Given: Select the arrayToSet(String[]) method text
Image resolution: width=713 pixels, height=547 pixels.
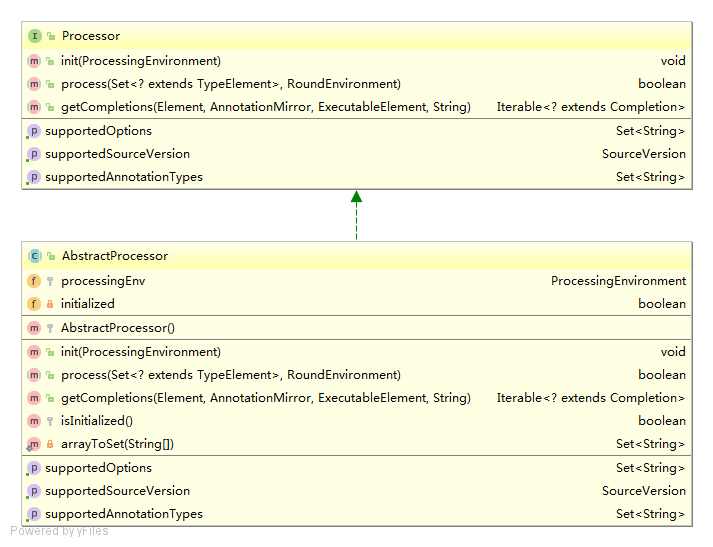Looking at the screenshot, I should click(x=117, y=444).
